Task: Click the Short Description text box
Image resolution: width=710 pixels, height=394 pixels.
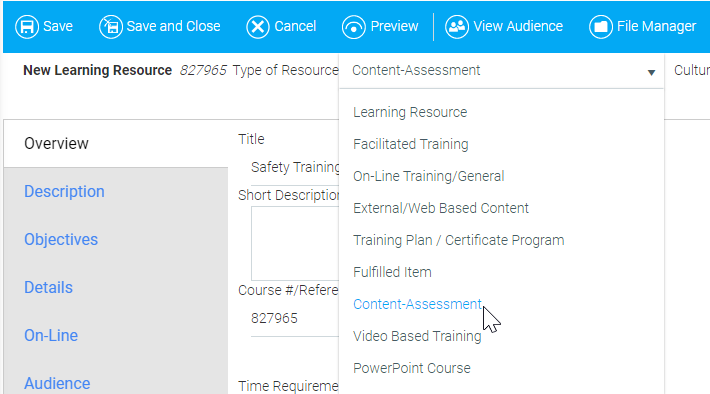Action: pos(295,244)
